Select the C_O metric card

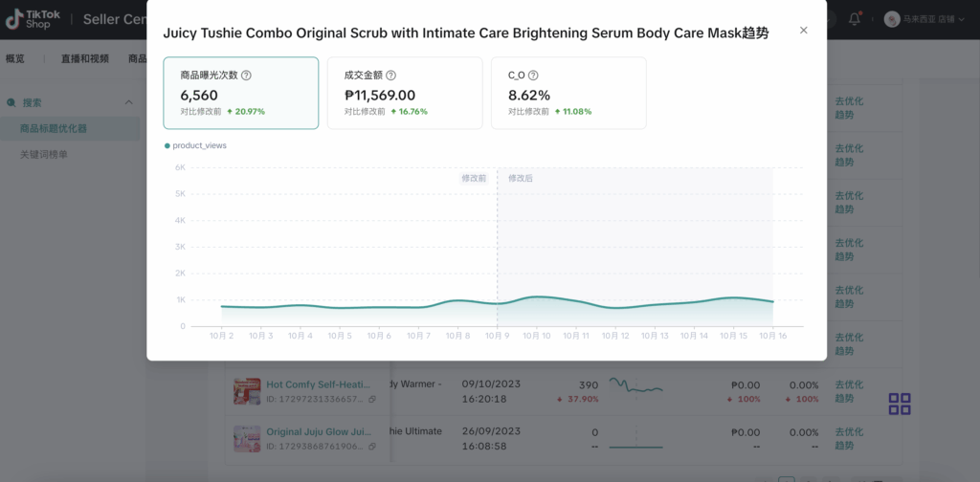568,93
